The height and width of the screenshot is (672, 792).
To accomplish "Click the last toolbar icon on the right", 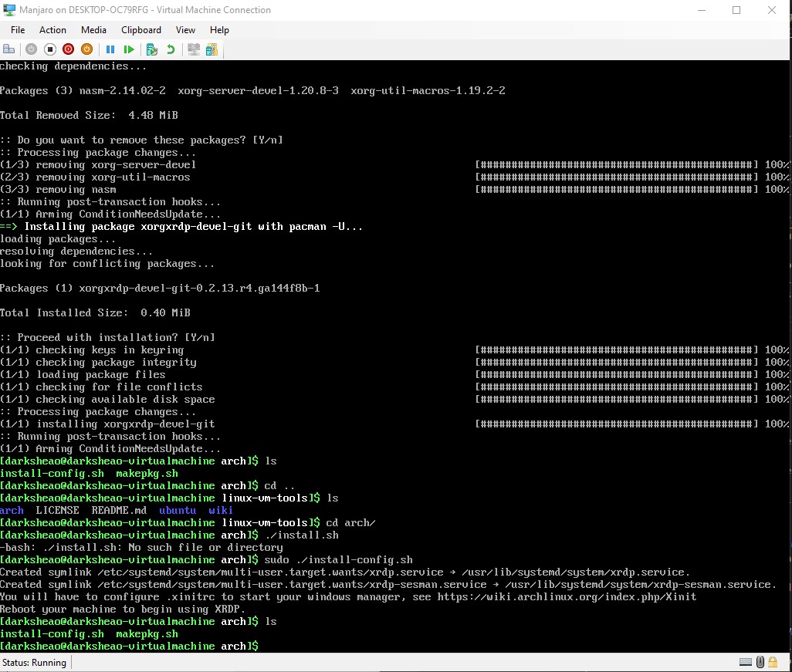I will (212, 49).
